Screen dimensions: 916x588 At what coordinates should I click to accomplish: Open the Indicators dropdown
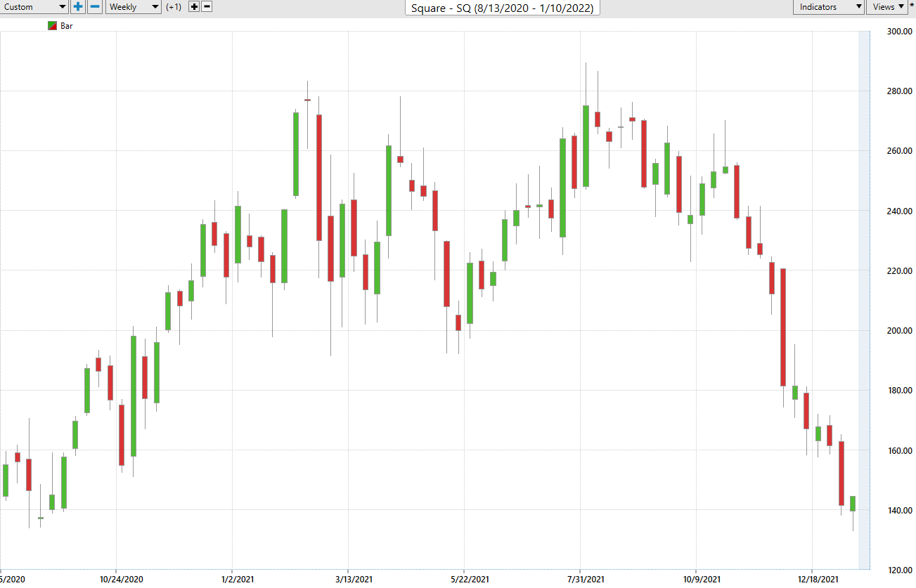[x=829, y=7]
